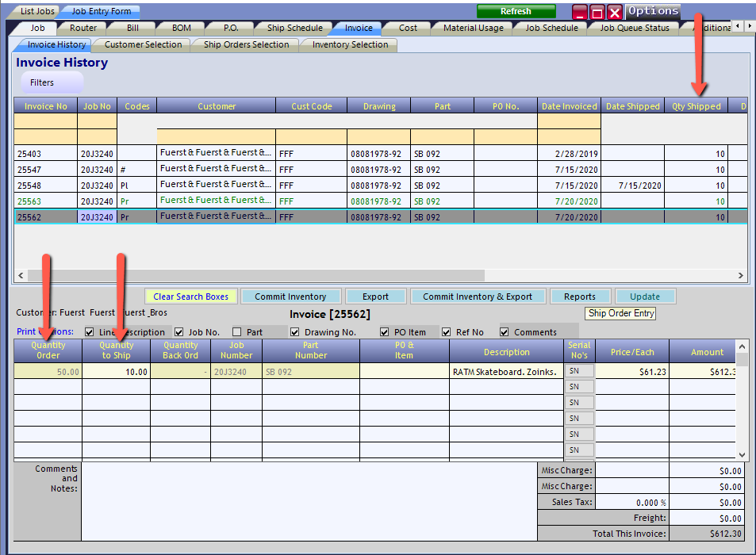Select green invoice row 25563

coord(380,201)
